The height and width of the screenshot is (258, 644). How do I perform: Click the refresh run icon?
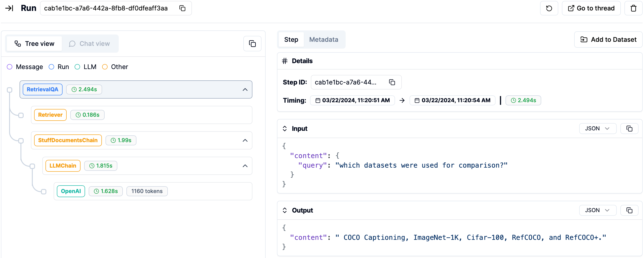tap(549, 8)
